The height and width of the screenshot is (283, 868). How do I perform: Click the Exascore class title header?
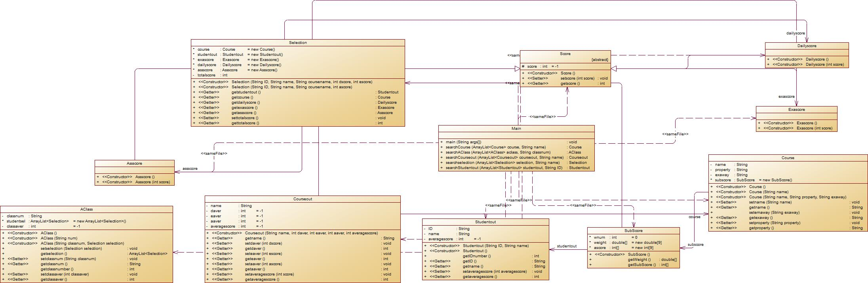(796, 110)
